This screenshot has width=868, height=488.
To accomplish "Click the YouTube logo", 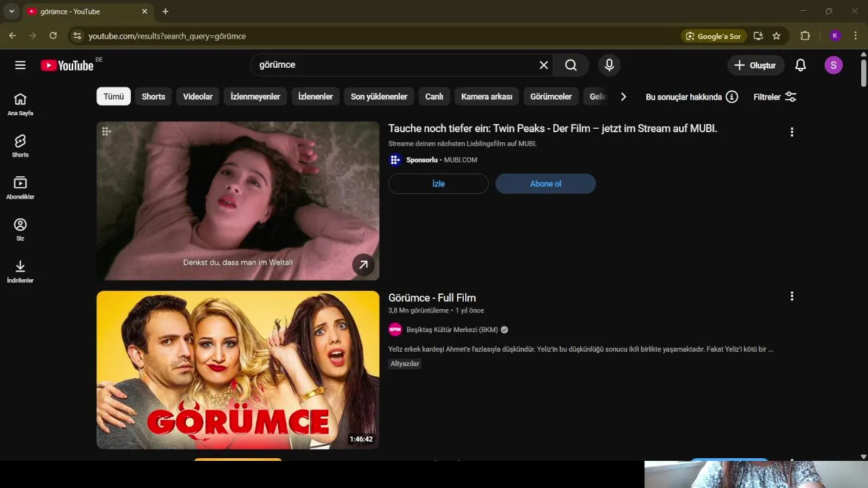I will (67, 65).
